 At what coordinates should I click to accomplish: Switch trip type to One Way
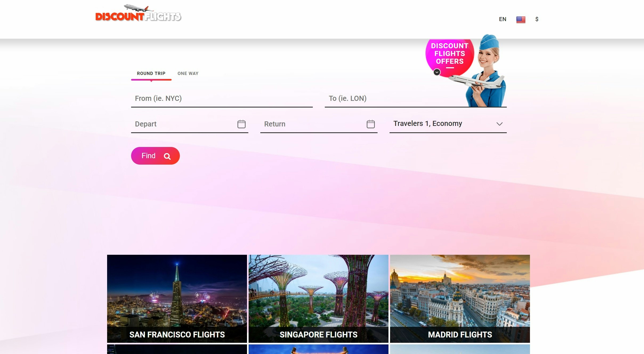[x=188, y=73]
